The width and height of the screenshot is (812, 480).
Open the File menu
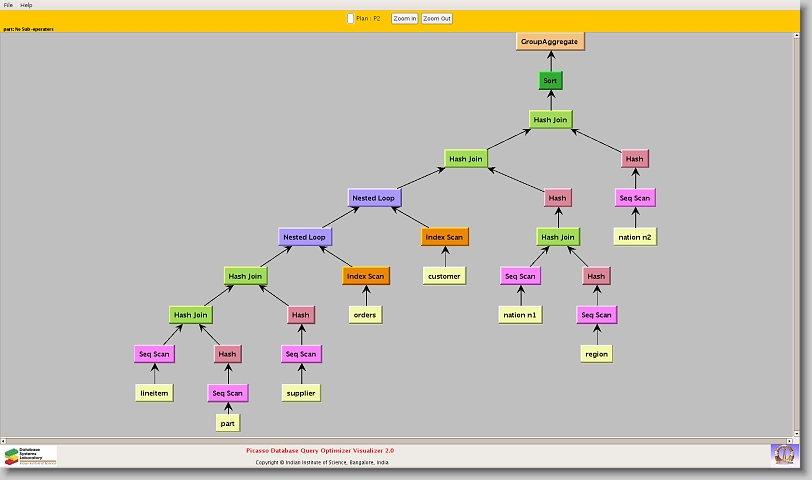pyautogui.click(x=8, y=5)
